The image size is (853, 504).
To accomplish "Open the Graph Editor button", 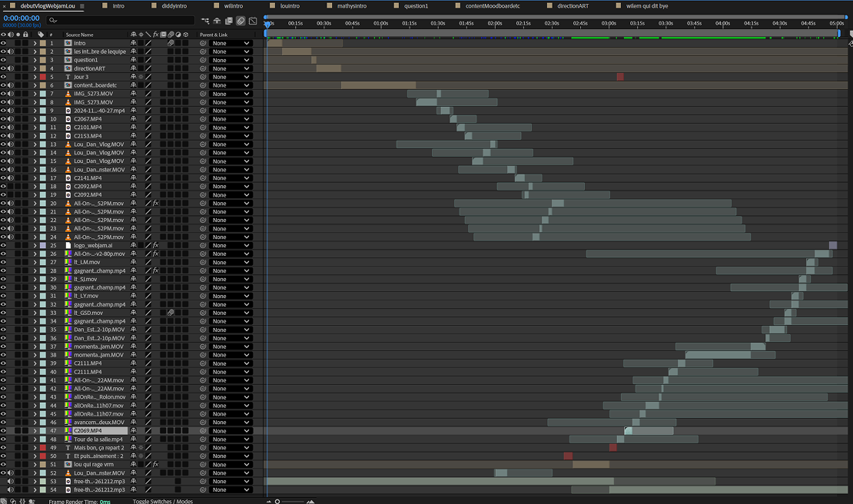I will coord(253,21).
